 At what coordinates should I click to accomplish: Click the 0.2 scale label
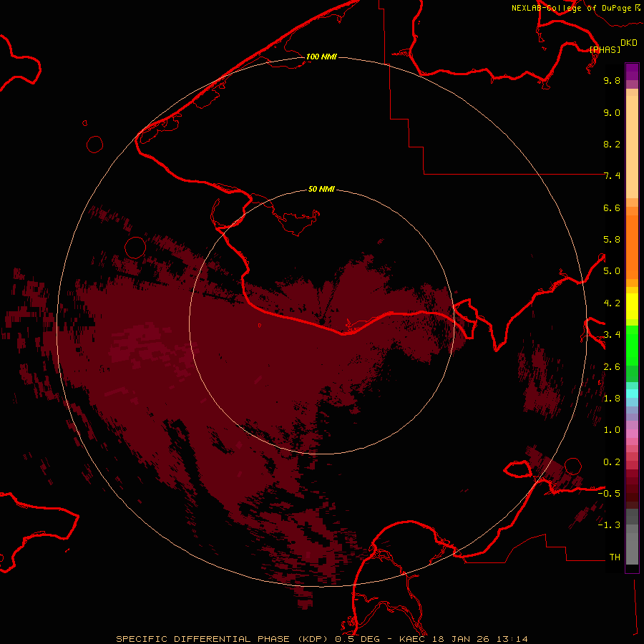[x=612, y=462]
